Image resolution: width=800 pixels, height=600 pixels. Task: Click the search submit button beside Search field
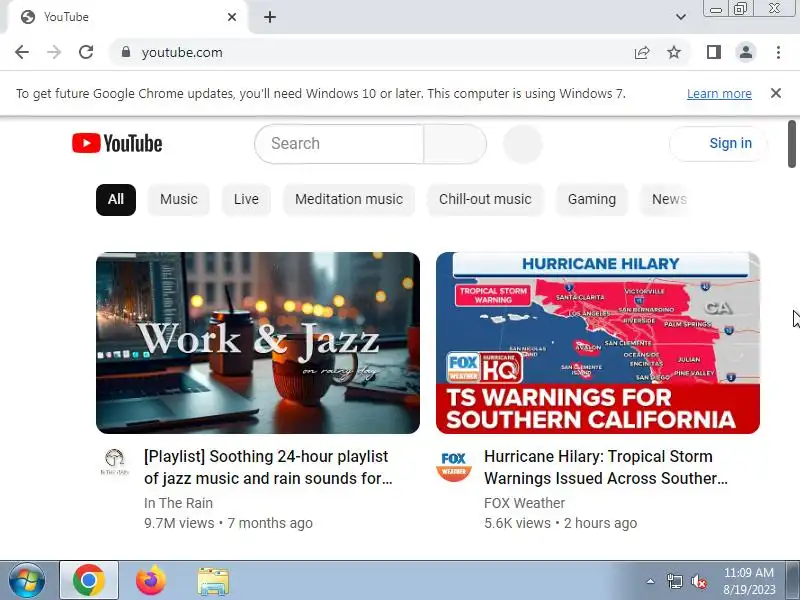[x=455, y=144]
